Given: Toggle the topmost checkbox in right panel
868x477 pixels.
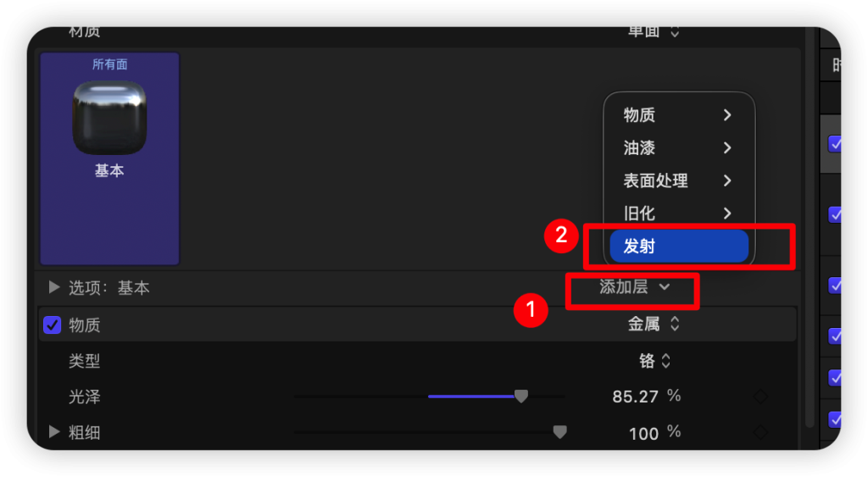Looking at the screenshot, I should (834, 144).
